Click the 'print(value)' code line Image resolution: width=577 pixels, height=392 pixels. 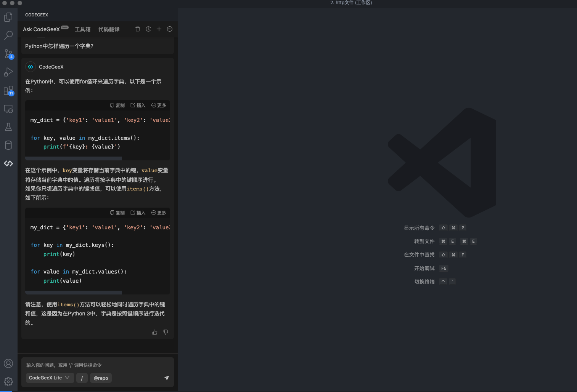63,281
